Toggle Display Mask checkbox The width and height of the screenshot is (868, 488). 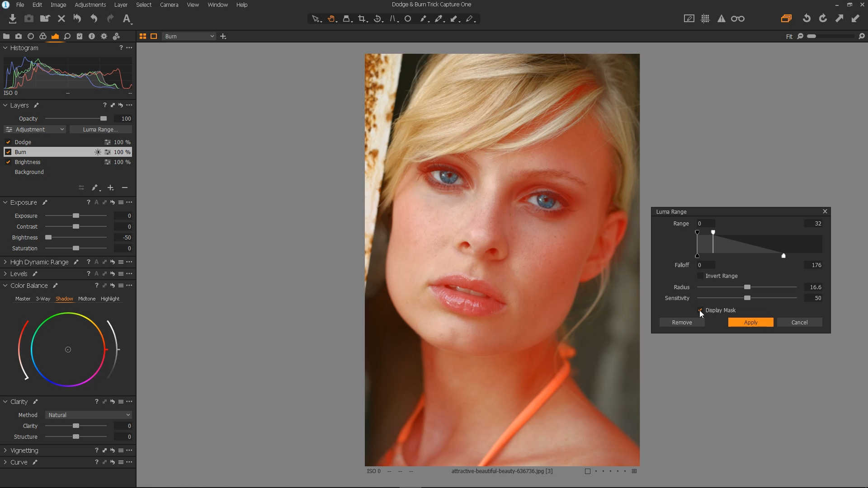point(700,310)
